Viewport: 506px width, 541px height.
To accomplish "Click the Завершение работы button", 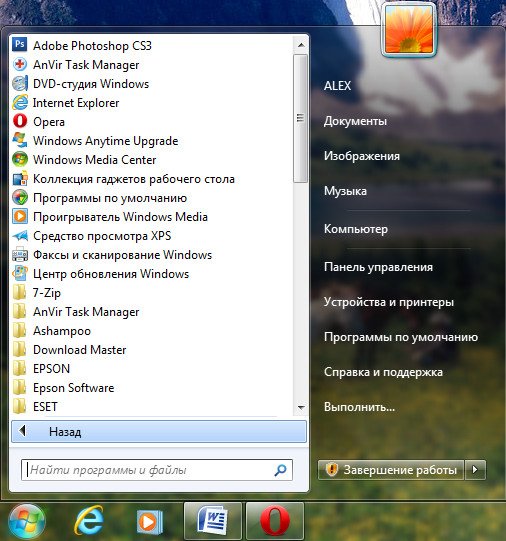I will [391, 470].
